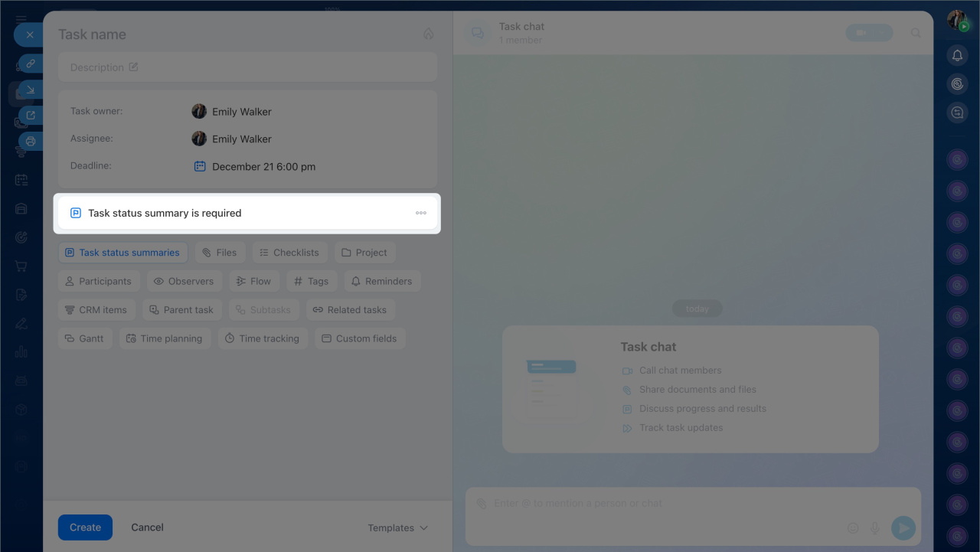Toggle the Observers chip
Screen dimensions: 980x552
pyautogui.click(x=185, y=281)
